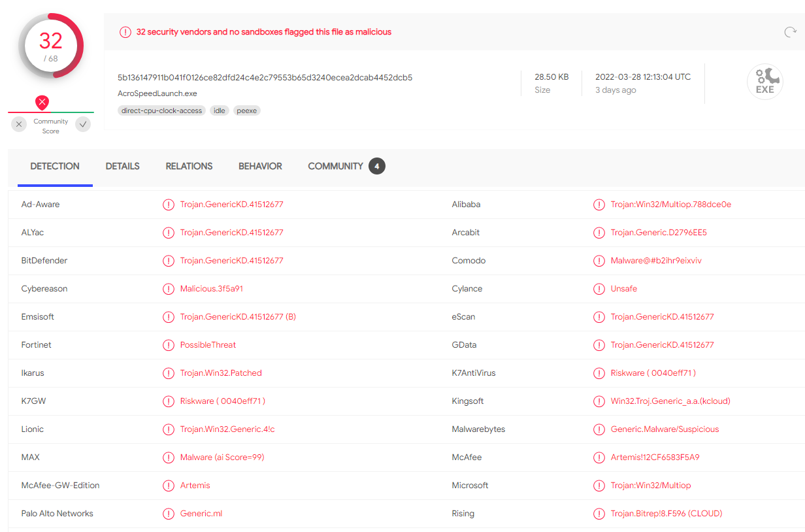Click the Lionic result Trojan.Win32.Generic.4!c
805x532 pixels.
[227, 429]
